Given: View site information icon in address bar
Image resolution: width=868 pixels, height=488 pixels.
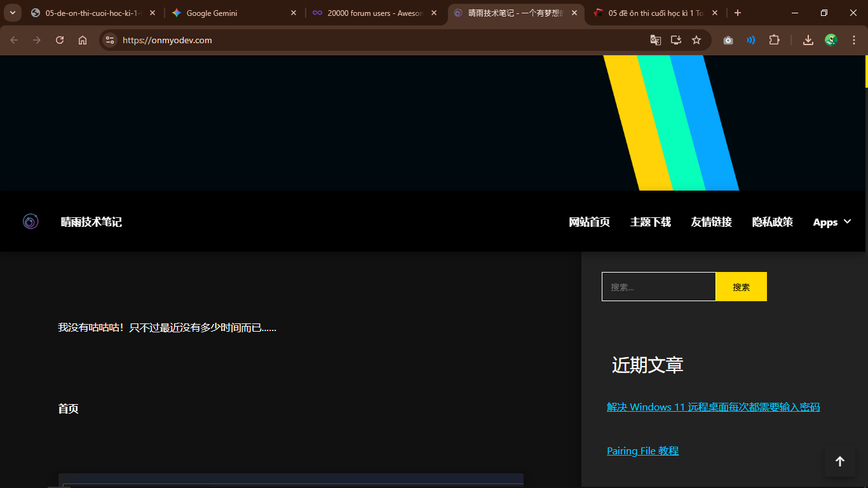Looking at the screenshot, I should [x=110, y=40].
